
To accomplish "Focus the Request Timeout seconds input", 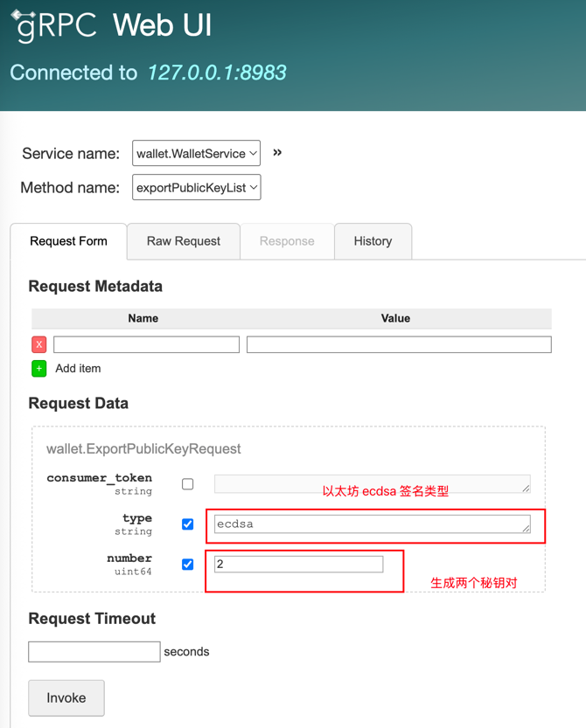I will tap(94, 652).
